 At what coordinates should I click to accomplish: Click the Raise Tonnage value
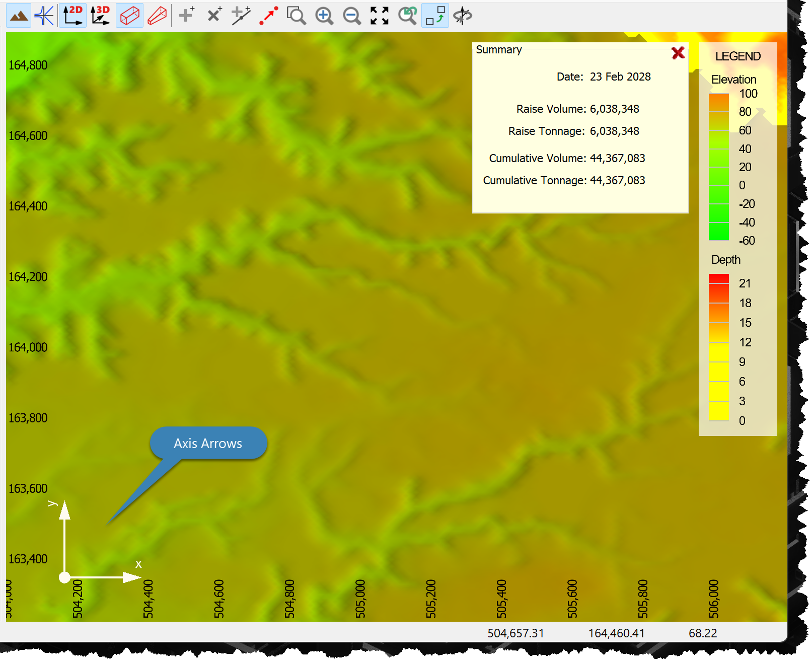tap(615, 131)
